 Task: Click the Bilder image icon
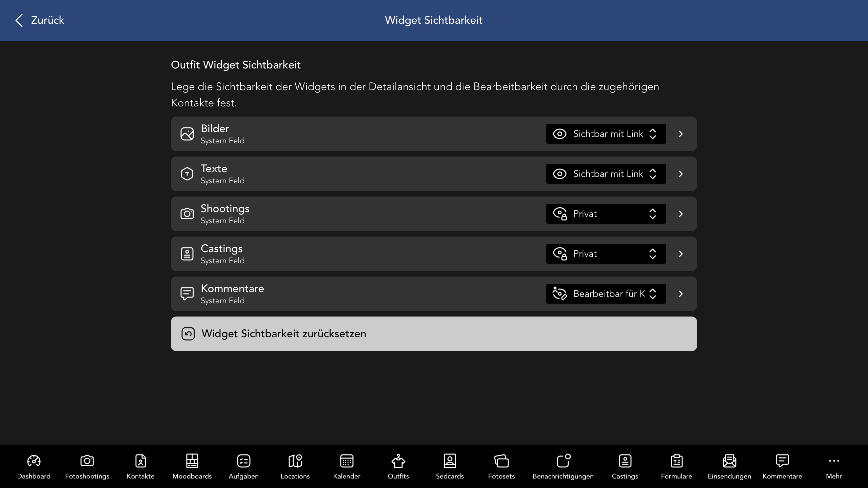pos(187,134)
